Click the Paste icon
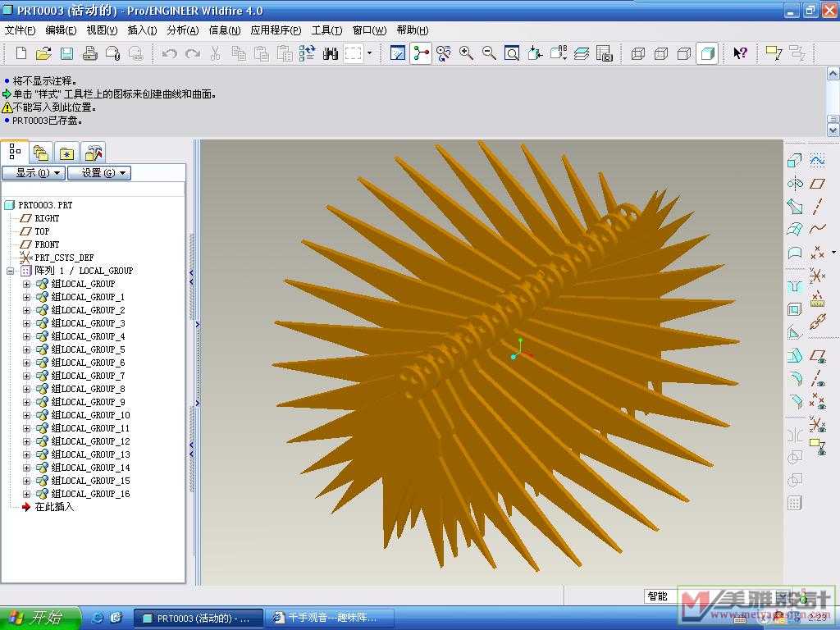 click(262, 53)
